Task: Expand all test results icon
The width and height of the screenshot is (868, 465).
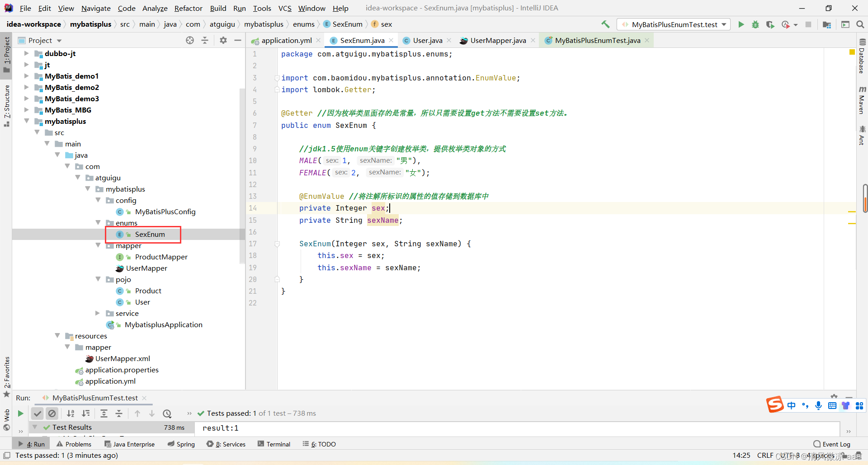Action: (x=104, y=413)
